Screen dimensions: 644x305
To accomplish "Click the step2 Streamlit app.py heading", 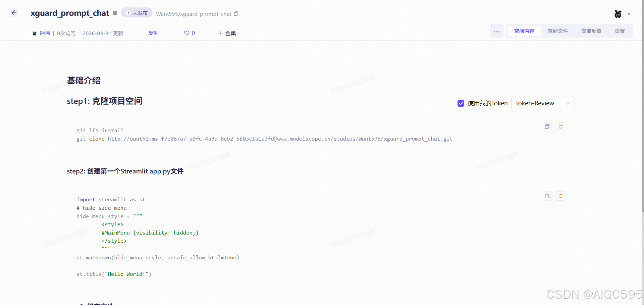I will pos(125,171).
